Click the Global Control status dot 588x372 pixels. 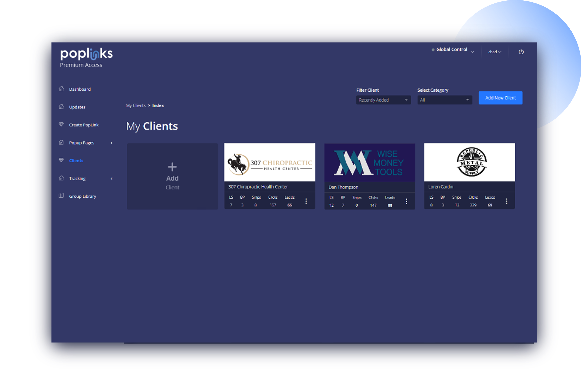(x=433, y=50)
